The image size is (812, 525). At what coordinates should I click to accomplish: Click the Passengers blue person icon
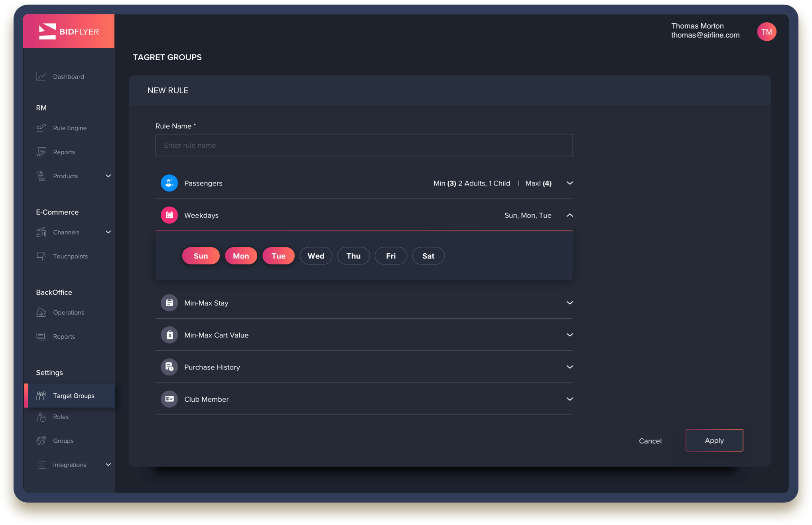(x=169, y=183)
